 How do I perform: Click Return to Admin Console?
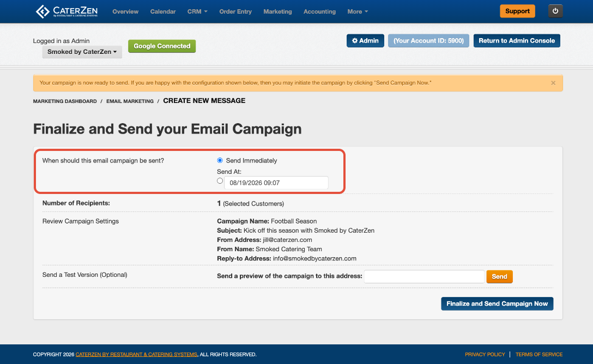point(517,40)
